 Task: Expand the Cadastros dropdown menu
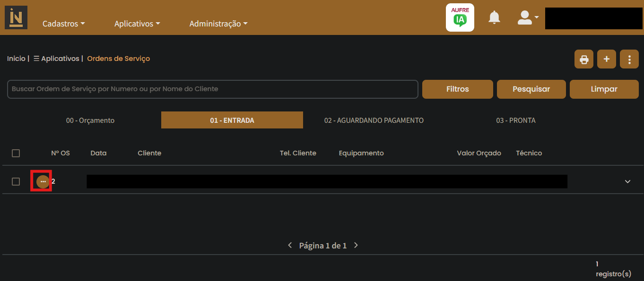click(63, 24)
